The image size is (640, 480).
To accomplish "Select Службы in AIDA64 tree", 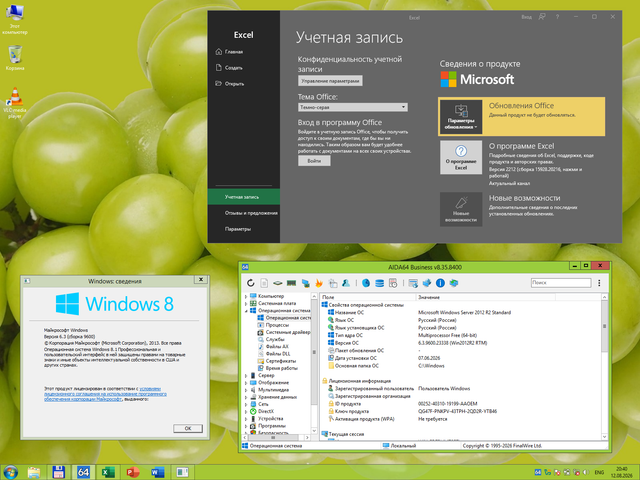I will pos(275,340).
